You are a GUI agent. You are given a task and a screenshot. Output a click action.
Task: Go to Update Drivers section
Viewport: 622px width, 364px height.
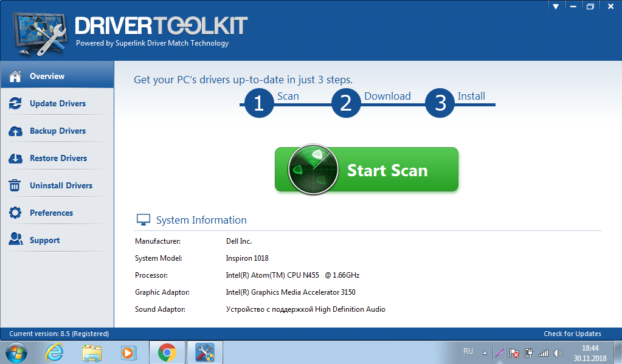(57, 103)
